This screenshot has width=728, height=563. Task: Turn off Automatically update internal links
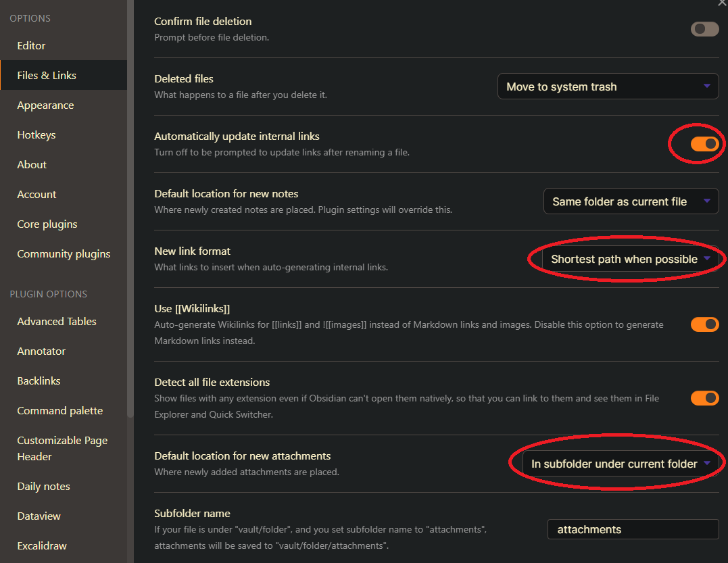coord(704,143)
